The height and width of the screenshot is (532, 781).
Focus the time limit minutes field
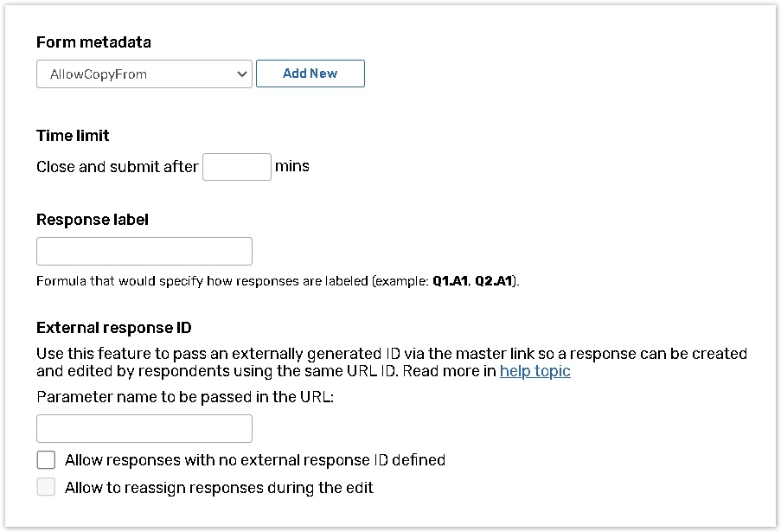click(x=237, y=167)
